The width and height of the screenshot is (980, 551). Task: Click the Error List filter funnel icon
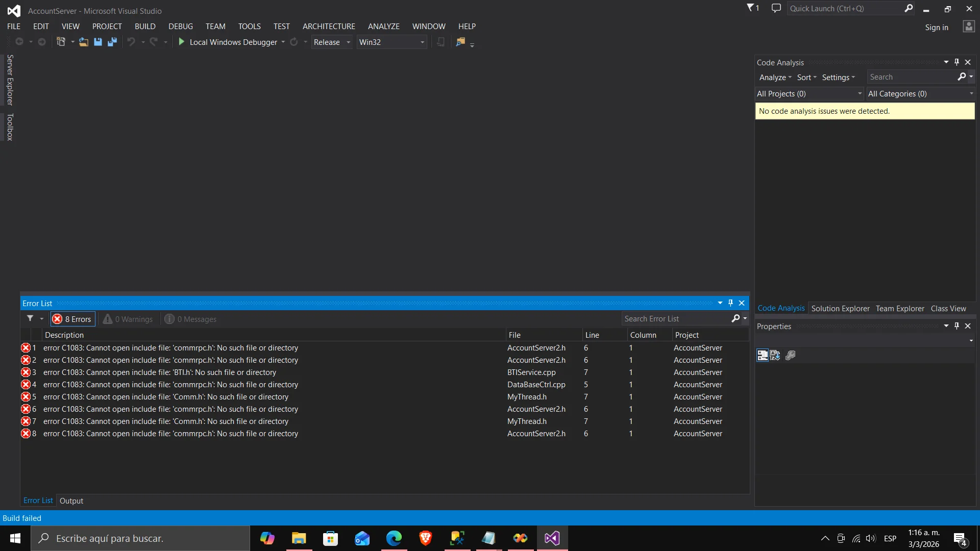click(x=30, y=318)
